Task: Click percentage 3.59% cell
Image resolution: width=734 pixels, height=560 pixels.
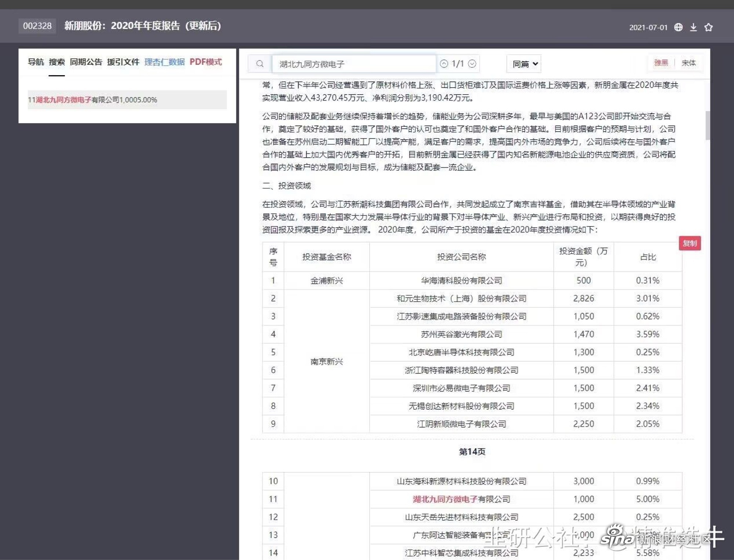Action: pos(648,334)
